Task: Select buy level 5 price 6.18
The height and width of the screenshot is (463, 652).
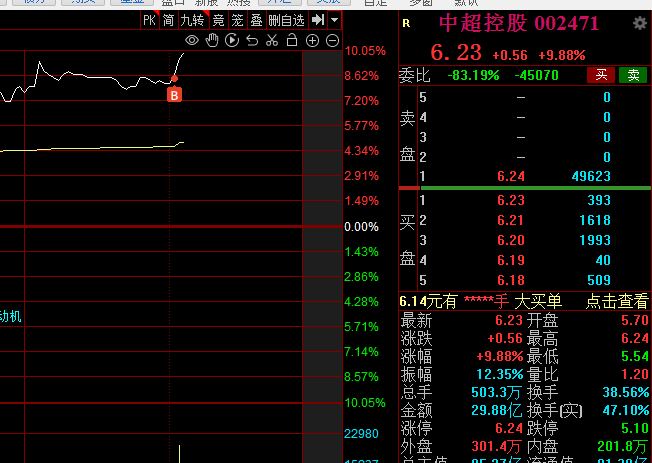Action: coord(511,280)
